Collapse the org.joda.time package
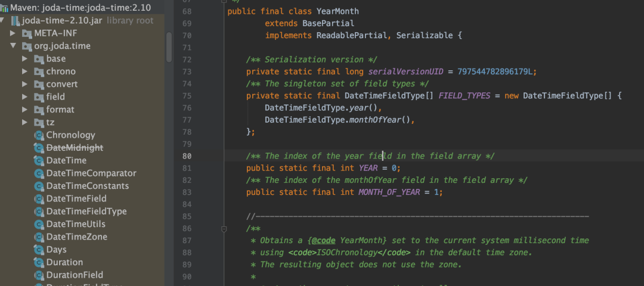The height and width of the screenshot is (286, 644). point(13,46)
